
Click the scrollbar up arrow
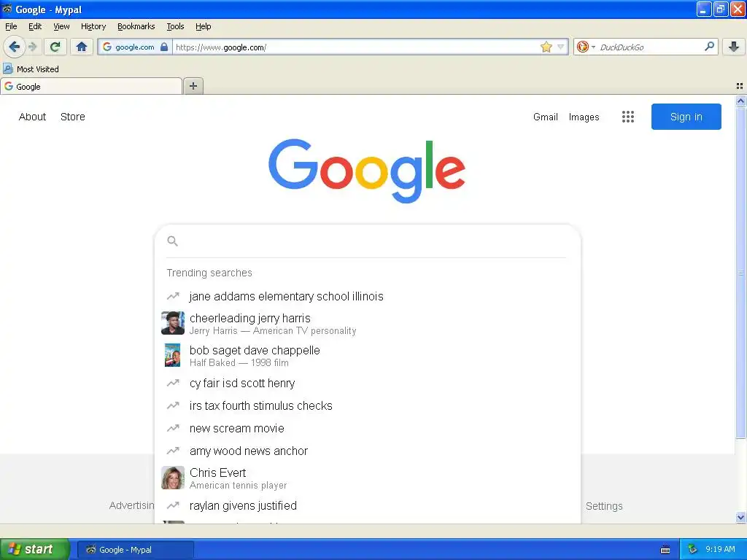(x=740, y=101)
